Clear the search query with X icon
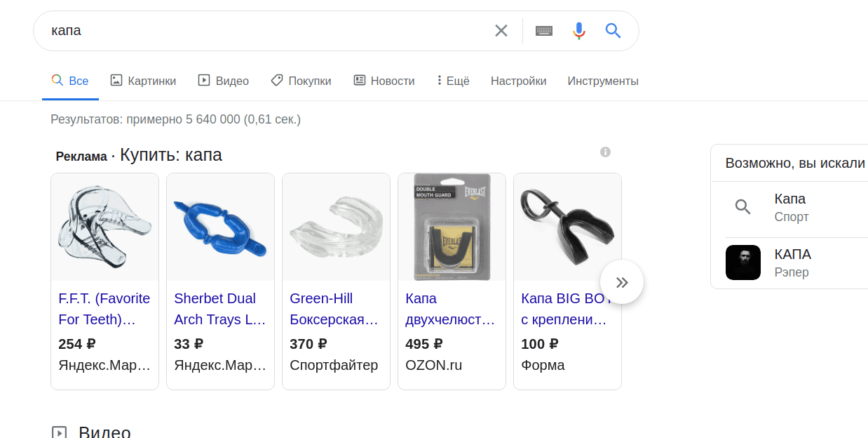This screenshot has width=868, height=438. (x=501, y=31)
